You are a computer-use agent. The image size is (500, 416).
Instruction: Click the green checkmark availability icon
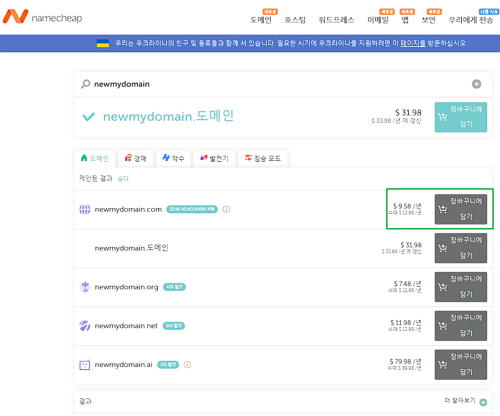pos(89,117)
